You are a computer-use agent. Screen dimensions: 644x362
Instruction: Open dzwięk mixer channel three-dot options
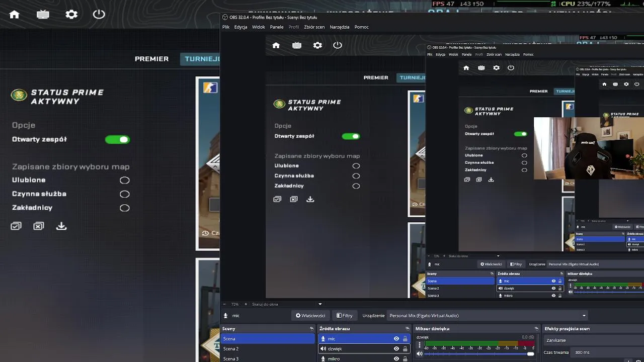(x=420, y=345)
